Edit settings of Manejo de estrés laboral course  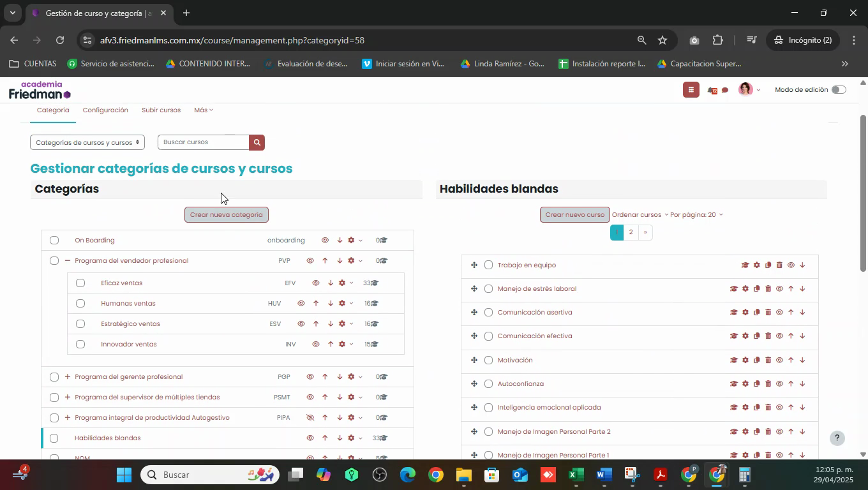(x=745, y=288)
